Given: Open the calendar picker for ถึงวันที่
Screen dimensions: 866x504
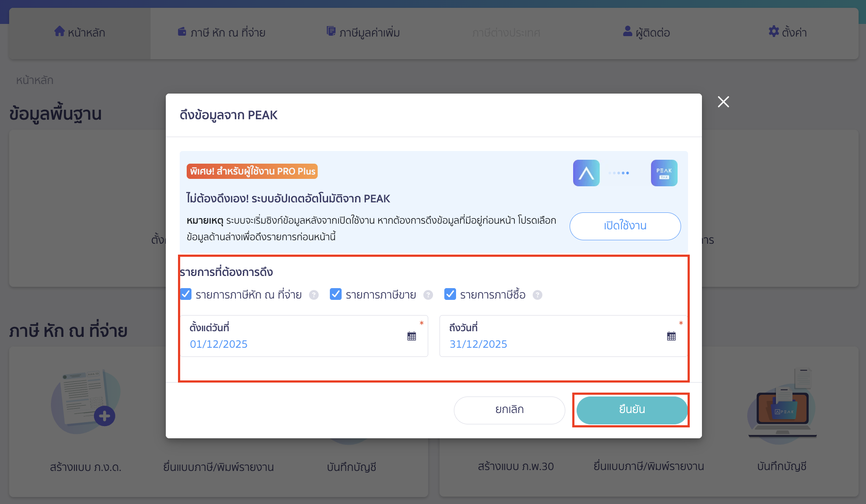Looking at the screenshot, I should click(671, 336).
